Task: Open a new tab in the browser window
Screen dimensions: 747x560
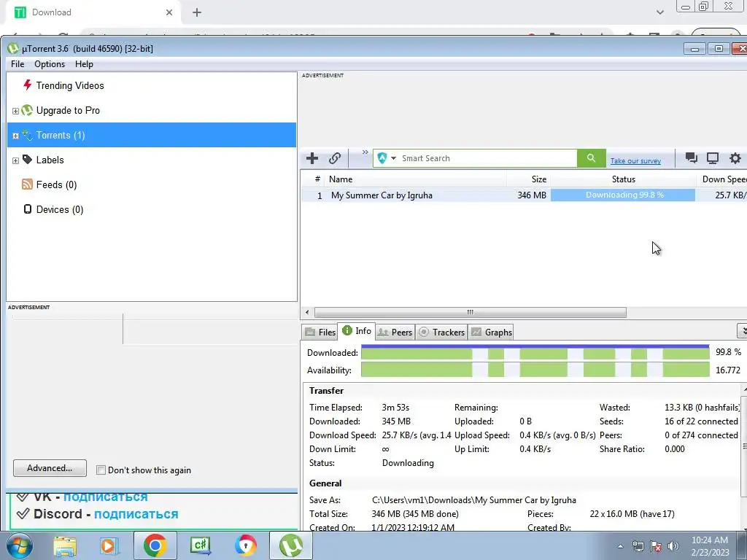Action: [197, 13]
